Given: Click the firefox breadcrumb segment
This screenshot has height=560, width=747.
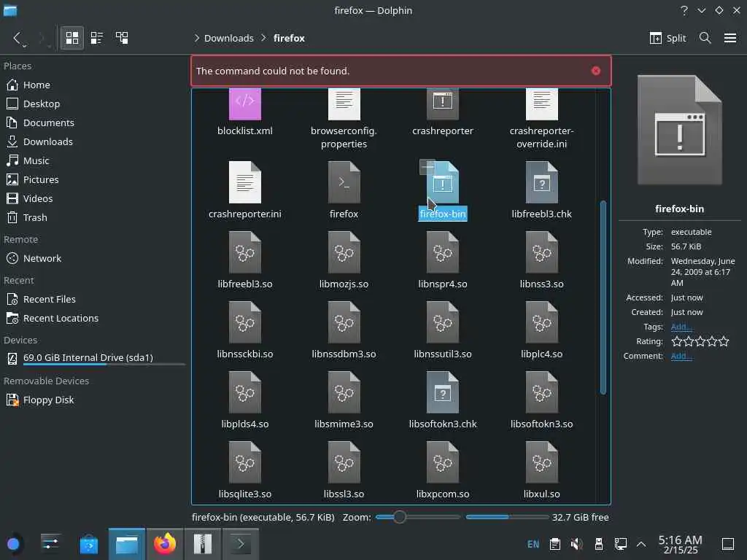Looking at the screenshot, I should pos(289,38).
